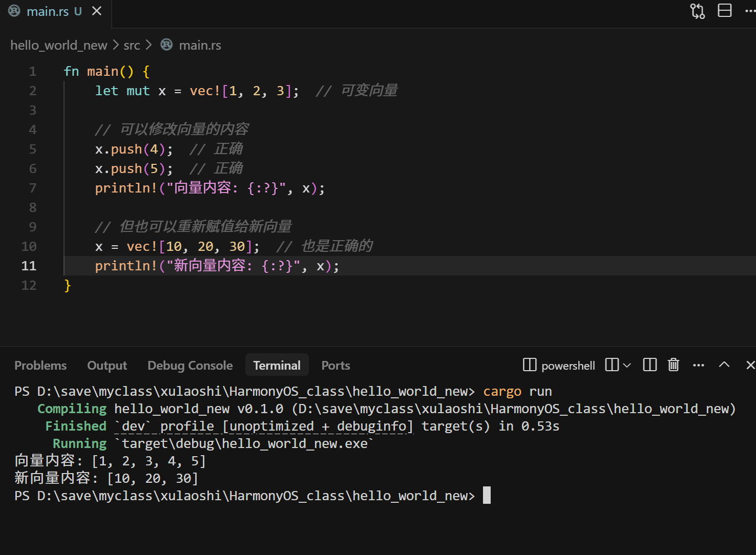756x555 pixels.
Task: Expand breadcrumb chevron after hello_world_new
Action: [116, 45]
